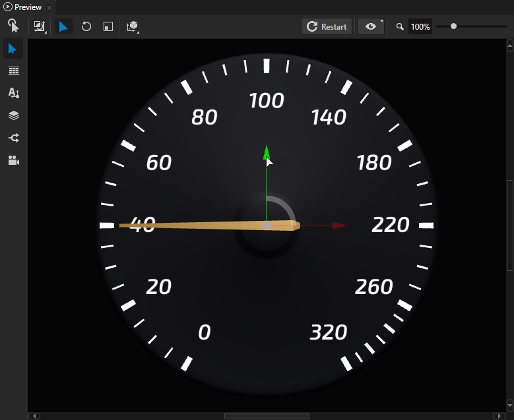This screenshot has height=420, width=514.
Task: Click the stacked layers icon in sidebar
Action: click(13, 115)
